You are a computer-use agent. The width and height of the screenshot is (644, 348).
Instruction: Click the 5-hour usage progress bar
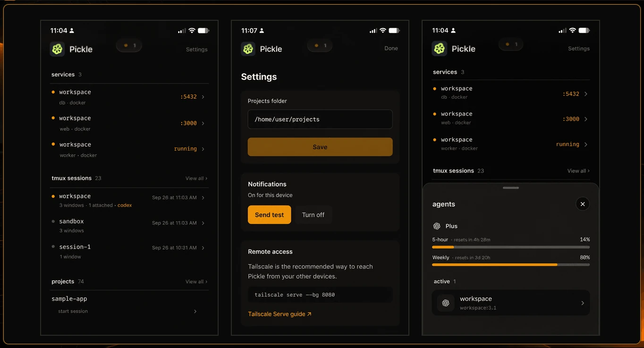click(511, 247)
